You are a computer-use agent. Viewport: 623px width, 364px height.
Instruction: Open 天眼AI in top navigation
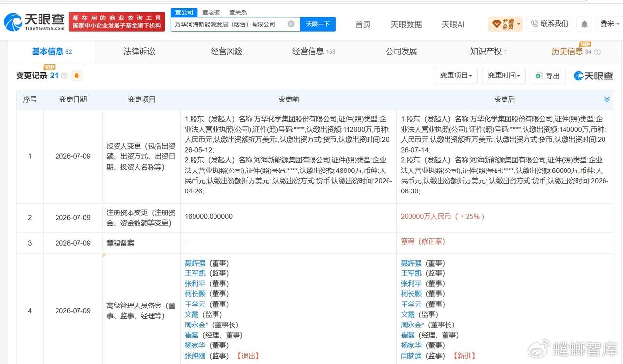pos(453,24)
